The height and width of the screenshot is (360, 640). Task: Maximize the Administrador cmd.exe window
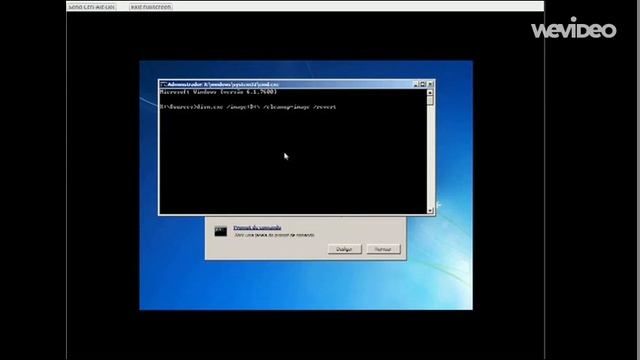coord(423,84)
